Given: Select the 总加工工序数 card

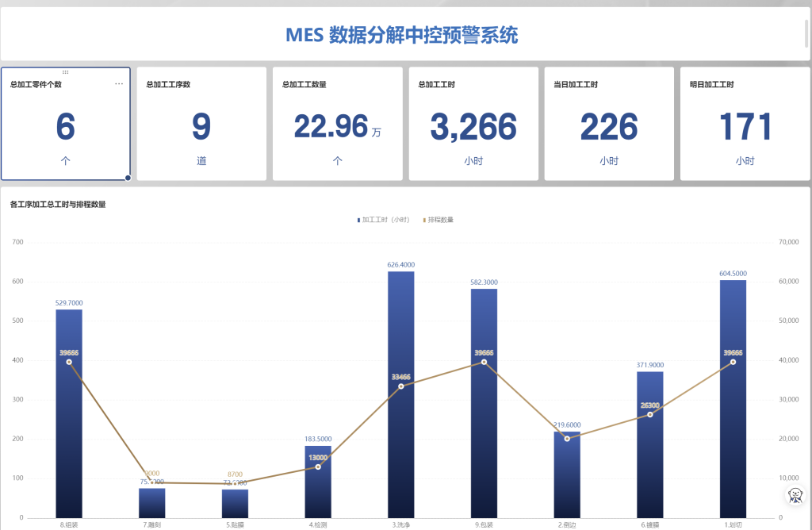Looking at the screenshot, I should 201,123.
